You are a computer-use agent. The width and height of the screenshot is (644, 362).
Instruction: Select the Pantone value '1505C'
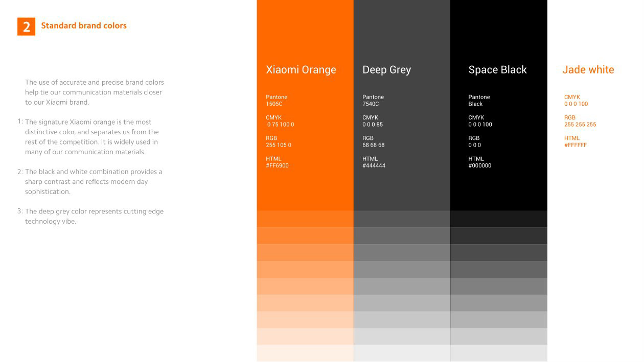[274, 104]
